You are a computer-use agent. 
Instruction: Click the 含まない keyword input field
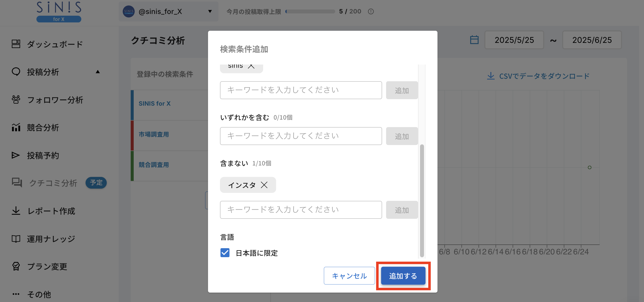[x=301, y=210]
